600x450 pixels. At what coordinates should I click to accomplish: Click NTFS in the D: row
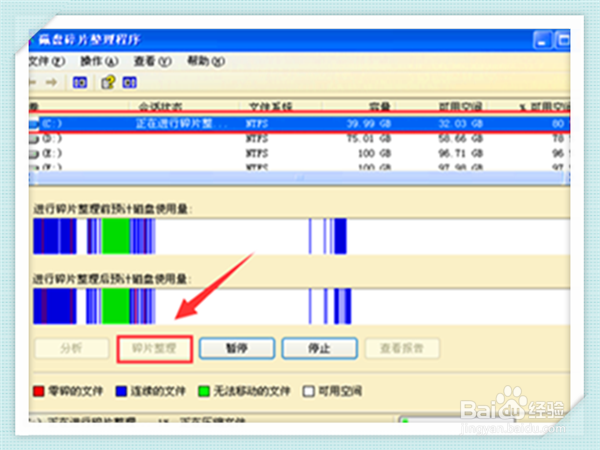point(257,139)
